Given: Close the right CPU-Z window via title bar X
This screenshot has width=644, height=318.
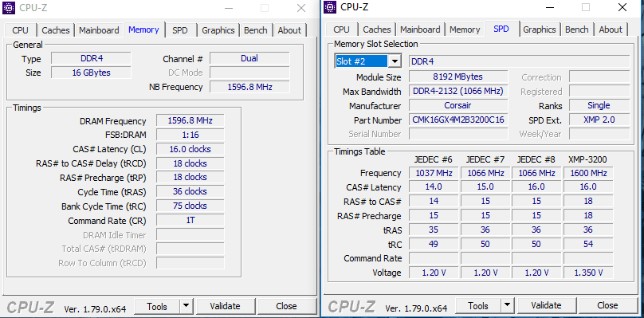Looking at the screenshot, I should click(x=622, y=7).
